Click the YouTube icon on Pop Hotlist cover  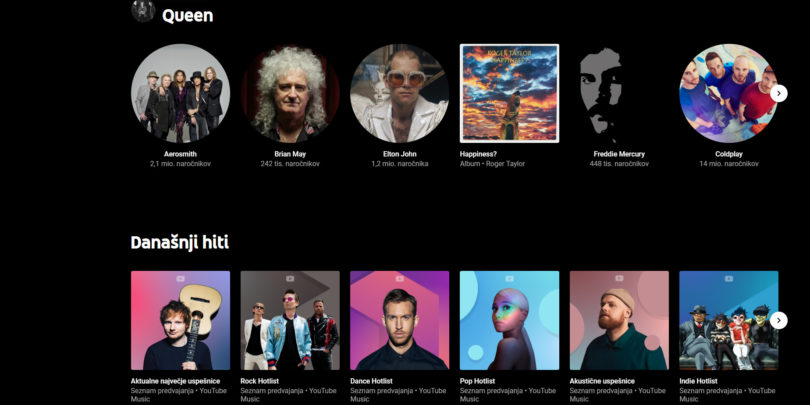pyautogui.click(x=509, y=278)
